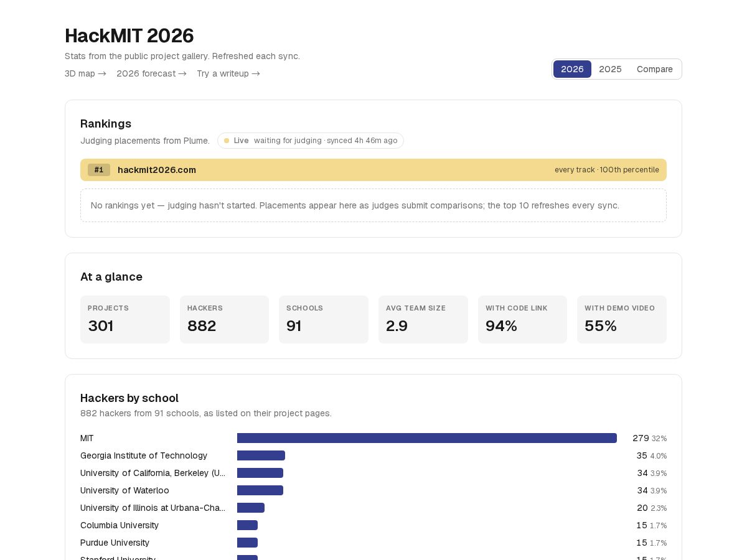Click the 20 count for Illinois
The image size is (747, 560).
pos(642,508)
